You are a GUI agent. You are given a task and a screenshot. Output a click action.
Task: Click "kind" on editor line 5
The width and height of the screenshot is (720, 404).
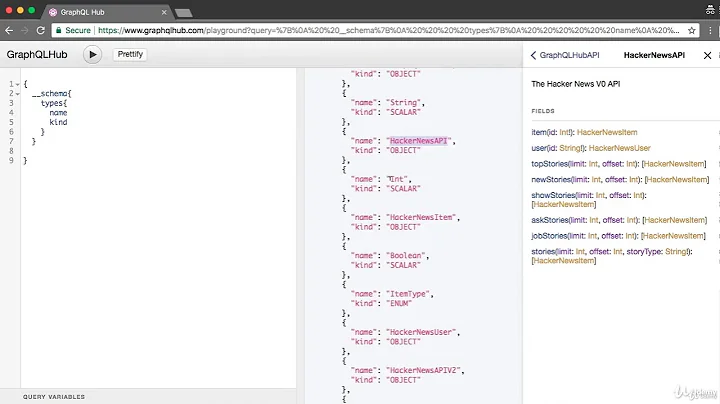[58, 123]
